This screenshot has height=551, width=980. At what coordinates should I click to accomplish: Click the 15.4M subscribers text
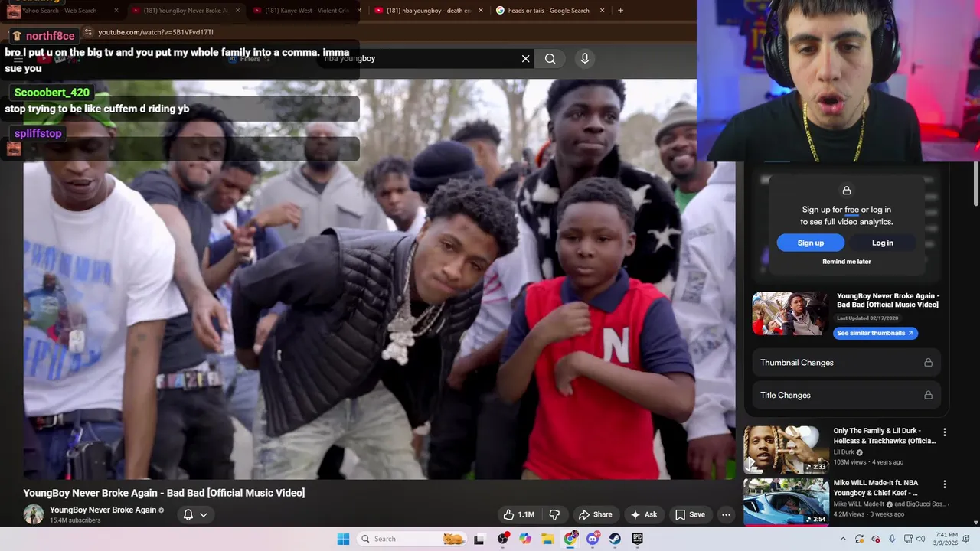[75, 520]
